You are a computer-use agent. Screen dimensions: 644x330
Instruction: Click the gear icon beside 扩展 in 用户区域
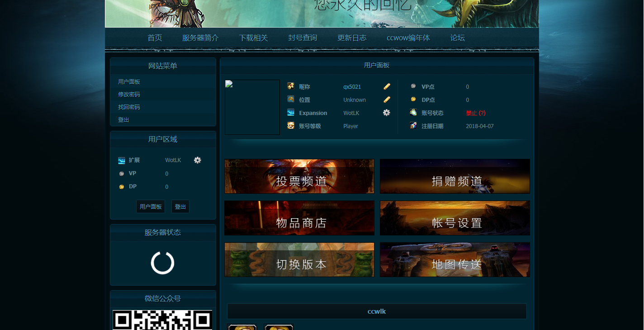click(197, 160)
